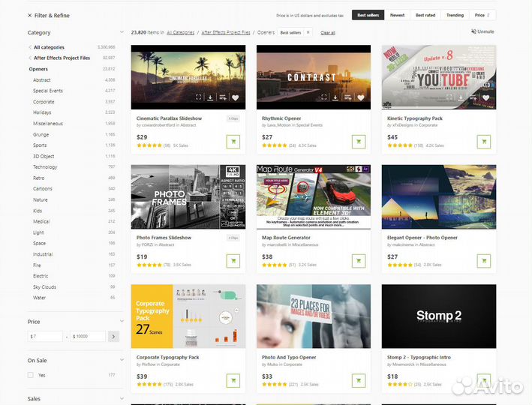The width and height of the screenshot is (532, 405).
Task: Collapse the Price filter section
Action: (122, 322)
